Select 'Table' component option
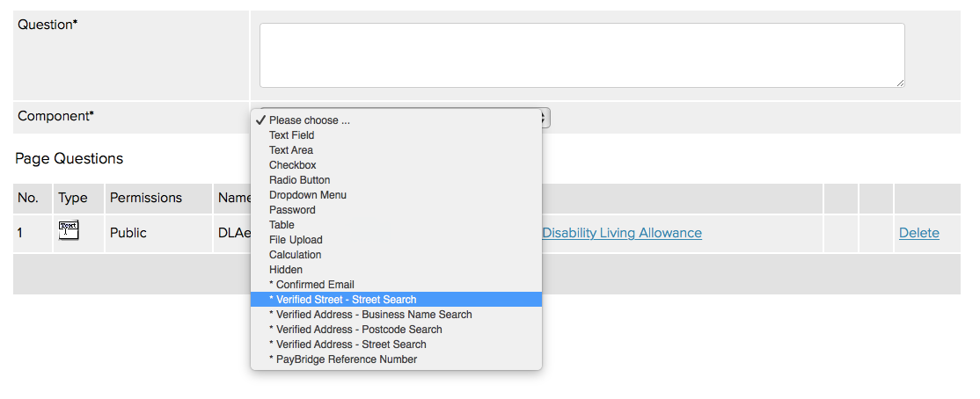Viewport: 980px width, 399px height. tap(282, 225)
